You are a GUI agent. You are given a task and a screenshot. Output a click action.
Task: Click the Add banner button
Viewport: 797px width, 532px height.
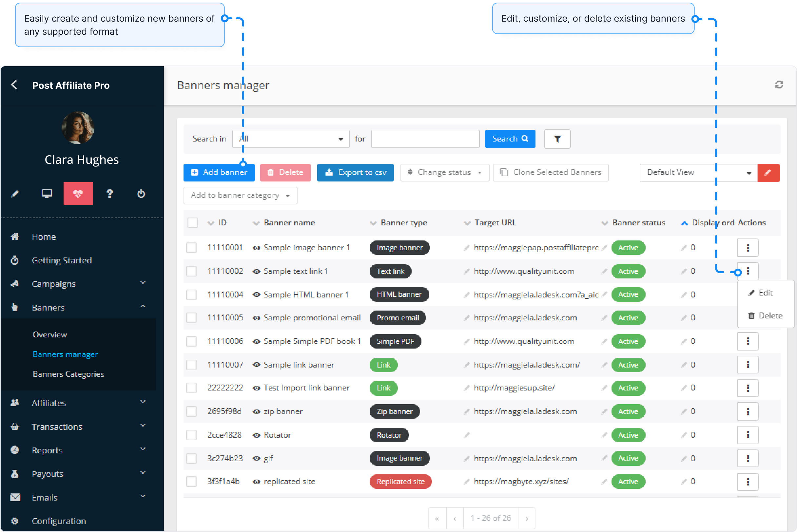pyautogui.click(x=219, y=172)
